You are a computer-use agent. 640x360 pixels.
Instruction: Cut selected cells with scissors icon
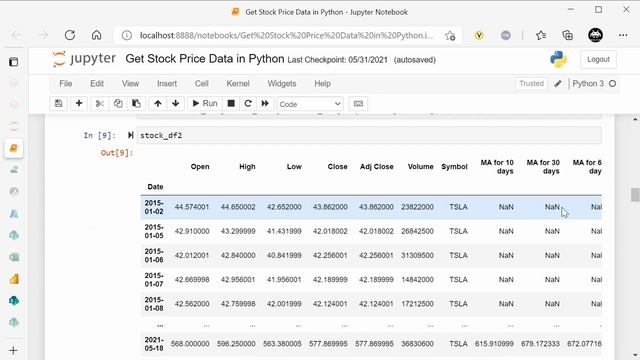click(x=100, y=104)
